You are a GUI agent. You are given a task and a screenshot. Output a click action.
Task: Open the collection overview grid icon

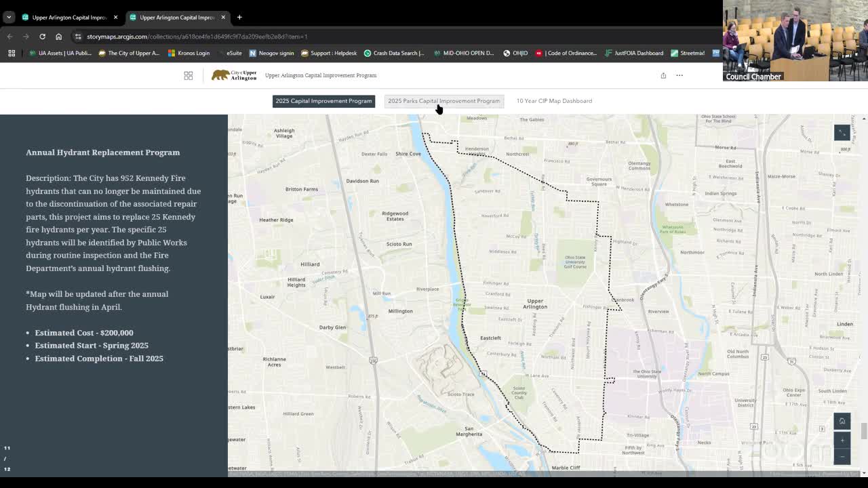coord(188,75)
